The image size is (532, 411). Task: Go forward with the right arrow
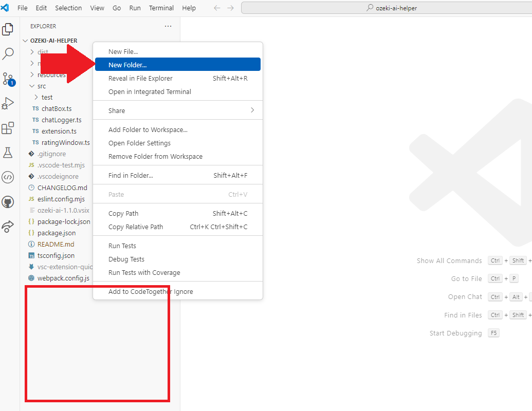tap(230, 8)
